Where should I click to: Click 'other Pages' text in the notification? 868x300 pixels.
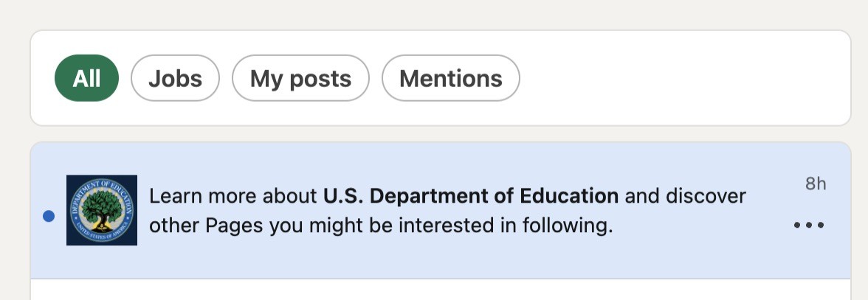191,225
